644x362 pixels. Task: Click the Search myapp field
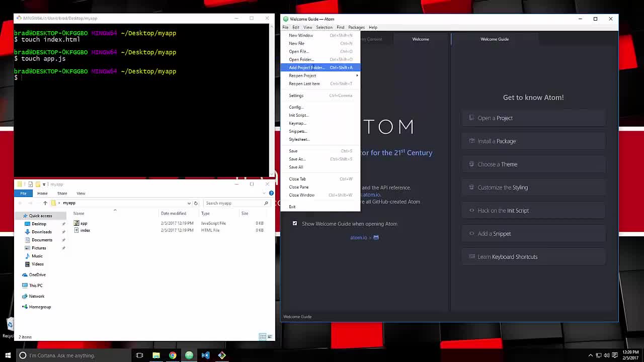pos(236,203)
